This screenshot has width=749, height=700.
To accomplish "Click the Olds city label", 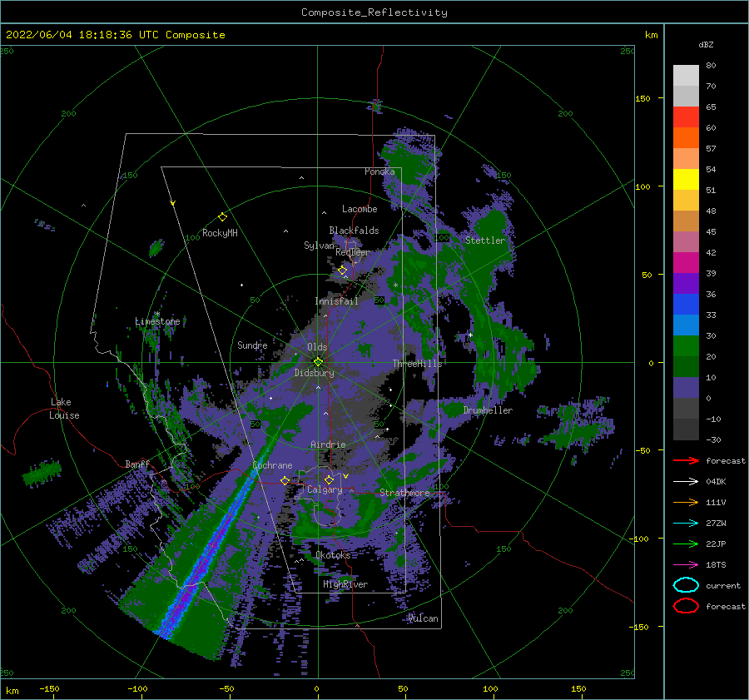I will [317, 347].
